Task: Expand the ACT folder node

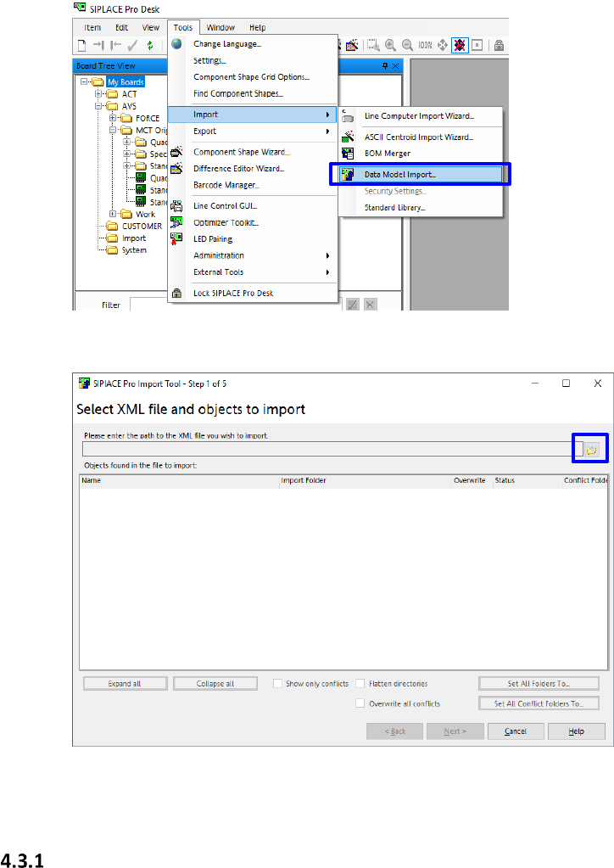Action: coord(98,94)
